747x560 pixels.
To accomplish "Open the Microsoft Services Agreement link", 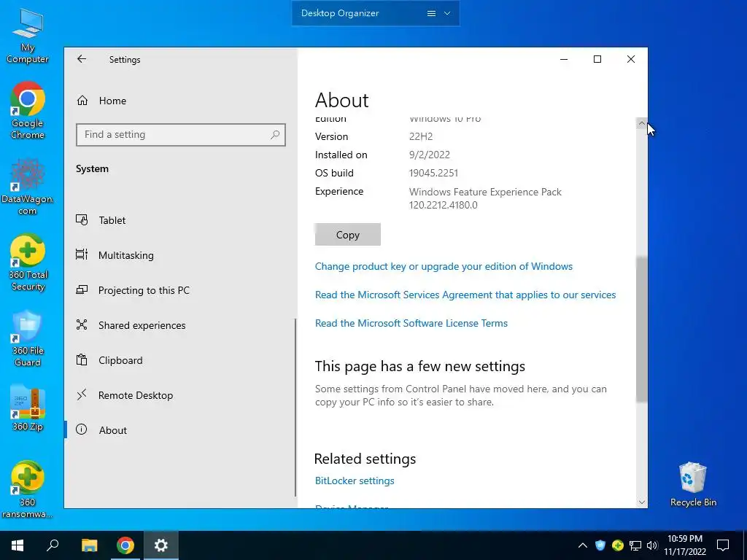I will 465,295.
